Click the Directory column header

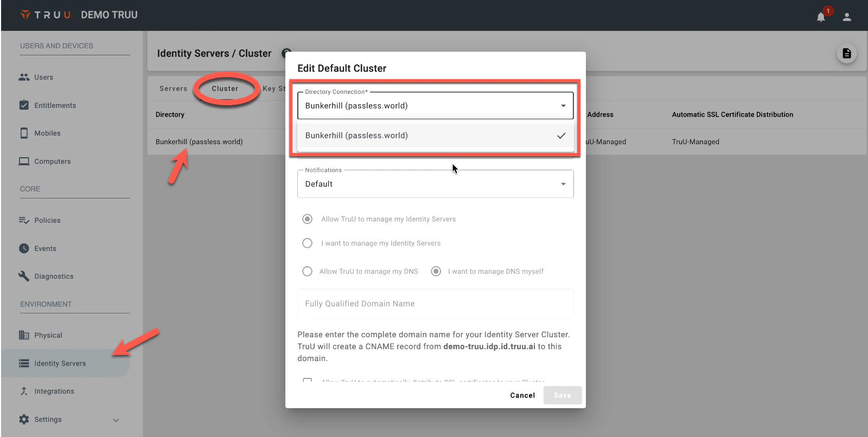pos(170,114)
